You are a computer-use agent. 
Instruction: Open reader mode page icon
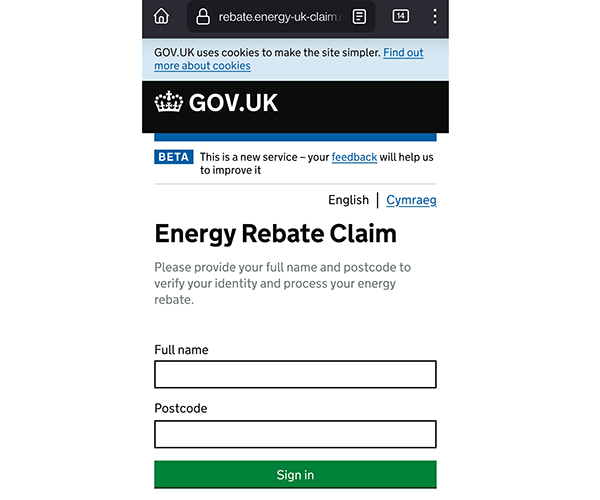pyautogui.click(x=359, y=17)
